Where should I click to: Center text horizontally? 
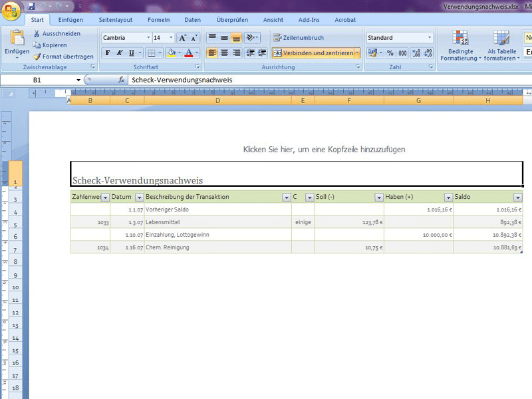[224, 53]
